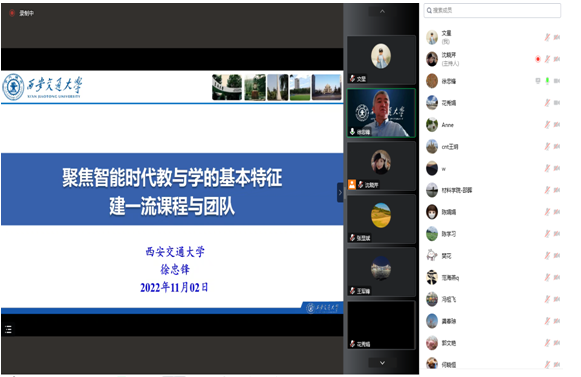Toggle camera for the first participant (me)
The image size is (581, 377).
[557, 37]
